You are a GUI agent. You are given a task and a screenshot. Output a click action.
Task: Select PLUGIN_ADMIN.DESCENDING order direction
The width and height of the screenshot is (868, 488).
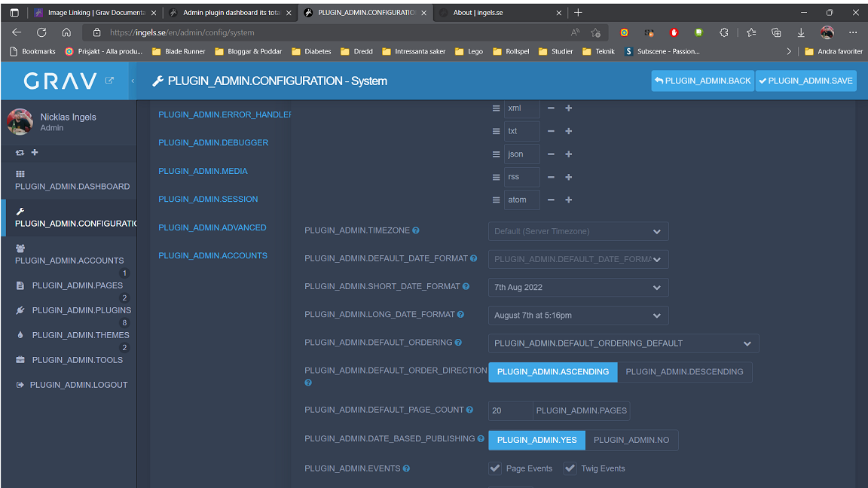tap(684, 372)
